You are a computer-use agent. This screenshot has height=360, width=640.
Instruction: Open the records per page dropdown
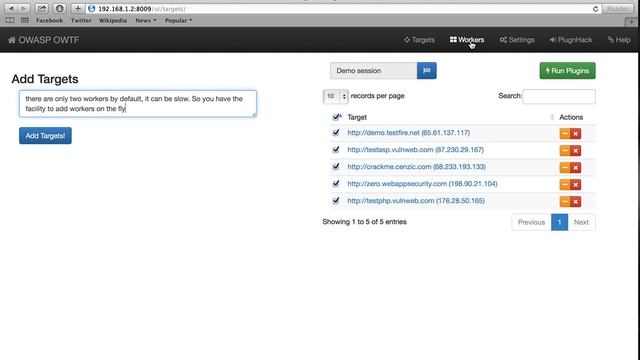pyautogui.click(x=336, y=96)
